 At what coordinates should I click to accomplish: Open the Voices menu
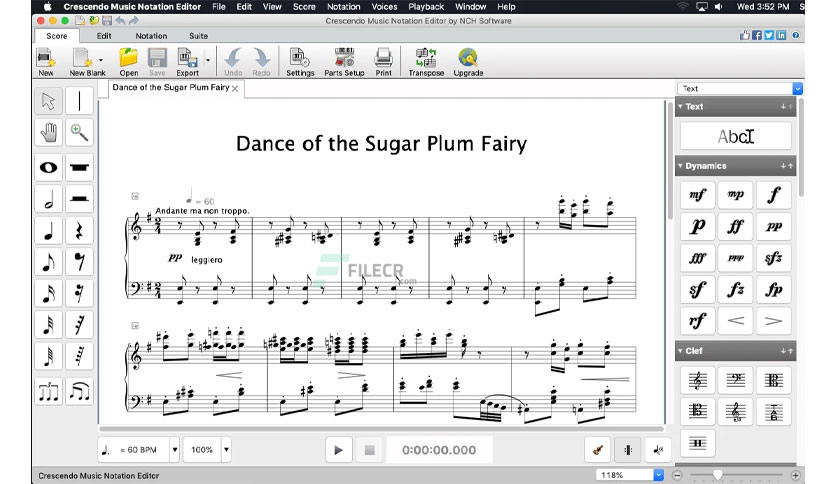[x=384, y=7]
